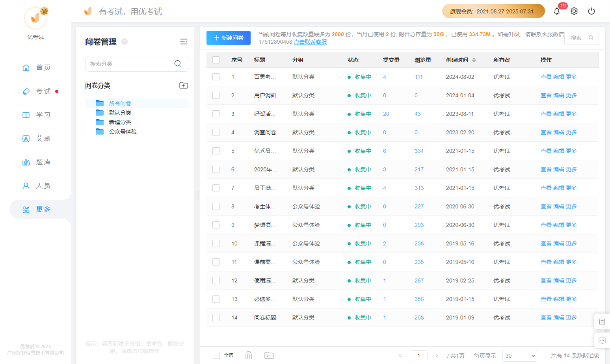Click 更多 for row 5 优秀员
Viewport: 610px width, 364px height.
571,151
